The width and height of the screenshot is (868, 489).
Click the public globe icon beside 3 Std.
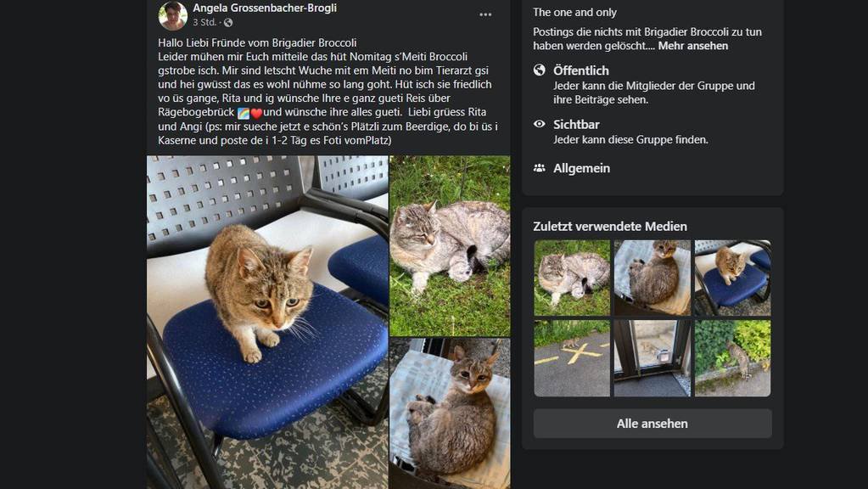point(228,23)
